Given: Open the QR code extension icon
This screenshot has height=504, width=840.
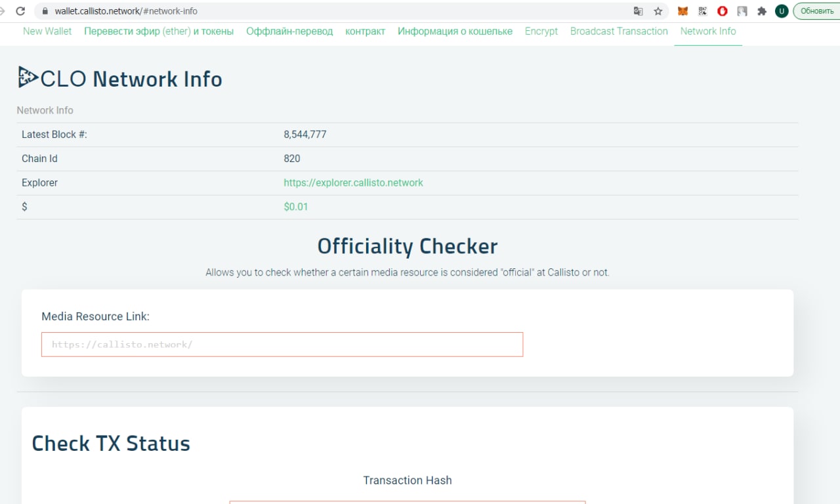Looking at the screenshot, I should 702,11.
